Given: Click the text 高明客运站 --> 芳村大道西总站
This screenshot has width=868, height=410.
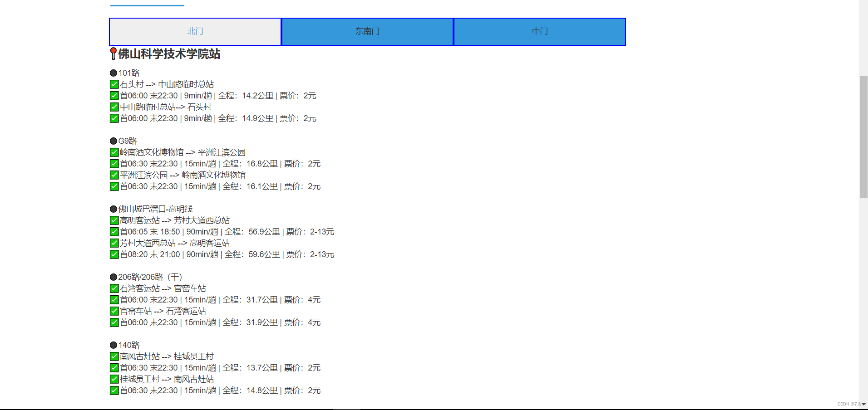Looking at the screenshot, I should point(175,220).
